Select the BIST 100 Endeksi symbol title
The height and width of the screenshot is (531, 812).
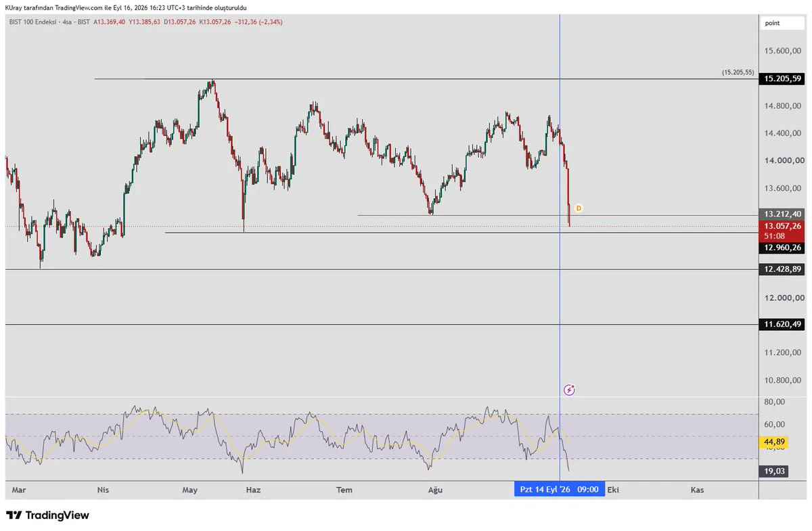click(34, 22)
